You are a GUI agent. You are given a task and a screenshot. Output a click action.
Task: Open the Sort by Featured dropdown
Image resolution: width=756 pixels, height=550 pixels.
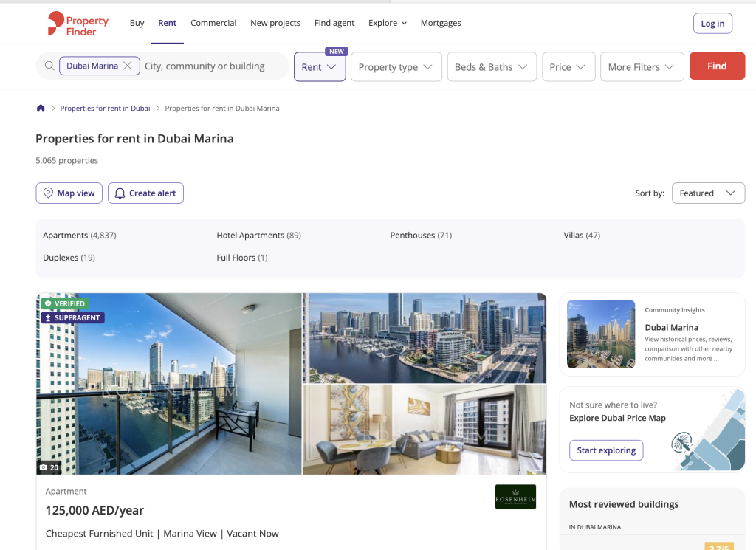click(707, 193)
